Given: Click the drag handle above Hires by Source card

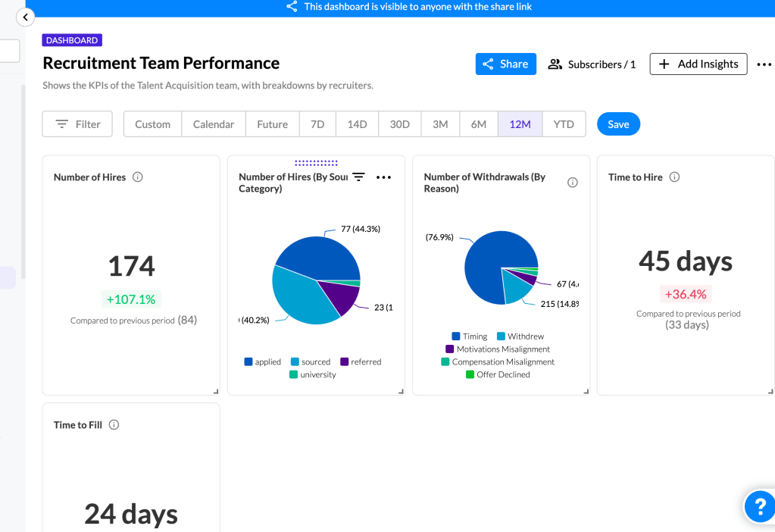Looking at the screenshot, I should pos(316,162).
